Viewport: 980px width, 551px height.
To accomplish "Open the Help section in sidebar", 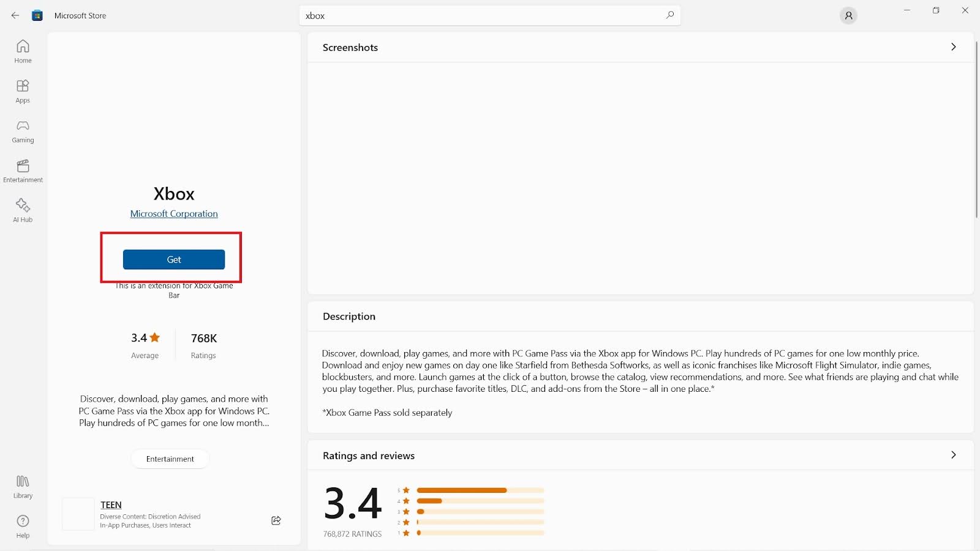I will click(x=23, y=527).
